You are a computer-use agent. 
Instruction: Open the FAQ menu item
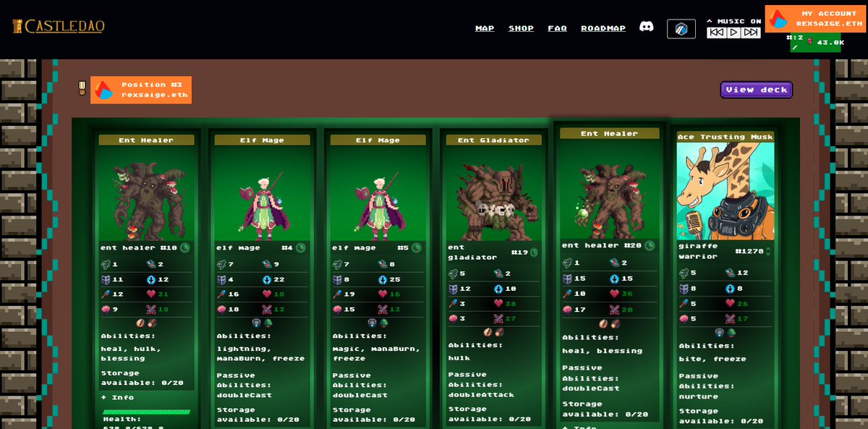(557, 28)
